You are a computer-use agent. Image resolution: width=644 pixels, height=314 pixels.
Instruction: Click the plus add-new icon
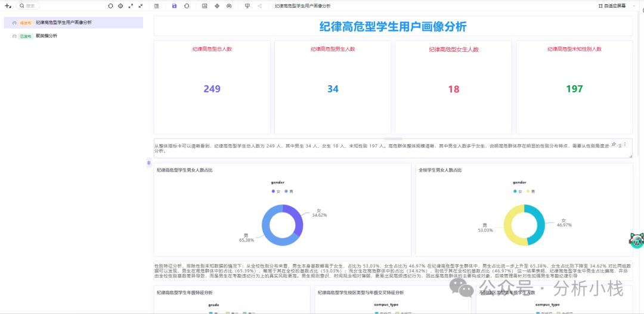[8, 6]
